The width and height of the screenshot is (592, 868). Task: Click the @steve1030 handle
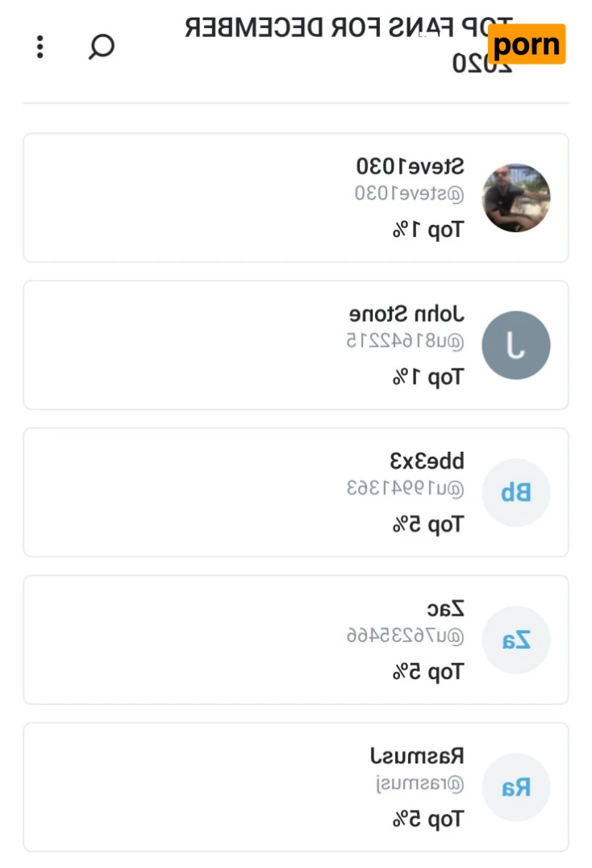point(410,194)
